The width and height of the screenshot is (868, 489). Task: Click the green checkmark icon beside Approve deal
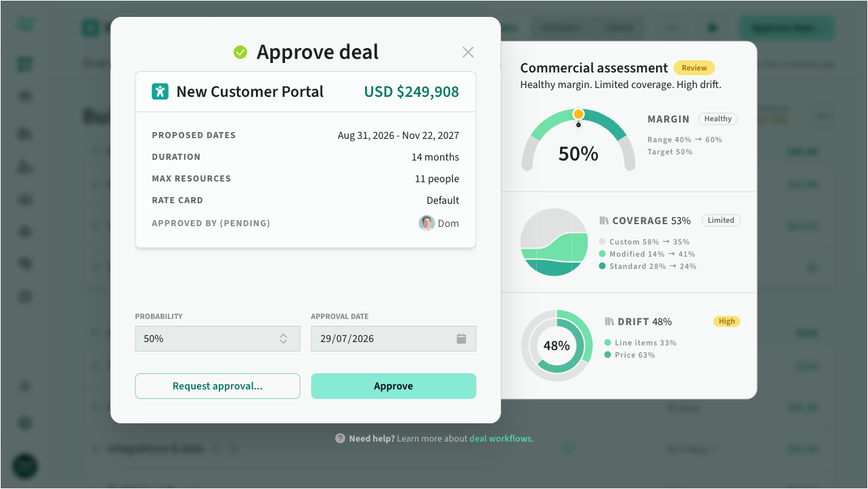tap(240, 52)
